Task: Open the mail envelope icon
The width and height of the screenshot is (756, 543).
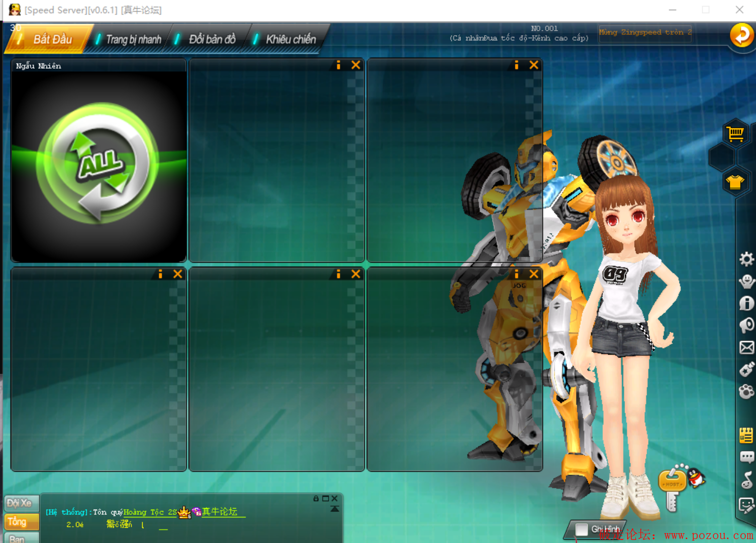Action: pos(747,348)
